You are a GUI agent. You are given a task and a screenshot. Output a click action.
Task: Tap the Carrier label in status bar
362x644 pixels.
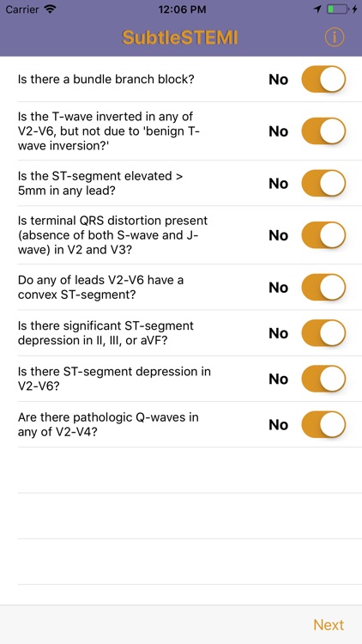22,9
